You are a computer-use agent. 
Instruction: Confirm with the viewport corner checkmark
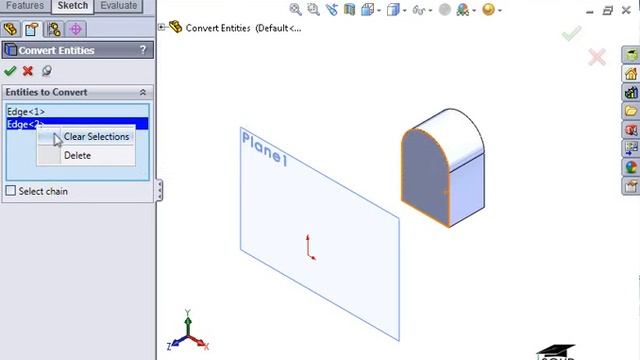(x=571, y=33)
